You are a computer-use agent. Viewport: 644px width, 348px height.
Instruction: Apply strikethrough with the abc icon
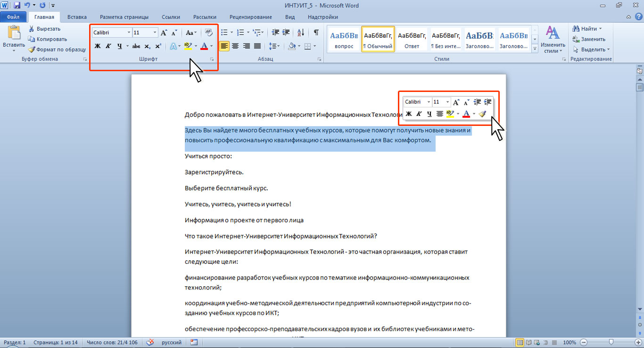136,46
